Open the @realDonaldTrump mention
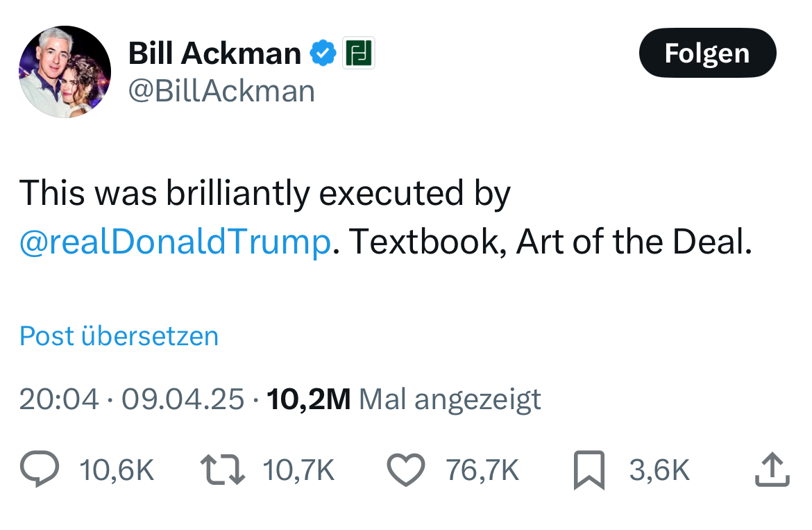812x530 pixels. click(x=175, y=241)
